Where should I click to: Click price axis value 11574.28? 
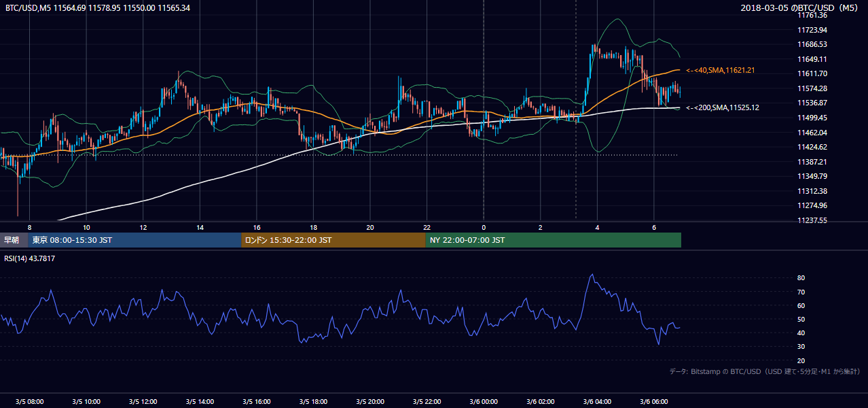(x=812, y=88)
